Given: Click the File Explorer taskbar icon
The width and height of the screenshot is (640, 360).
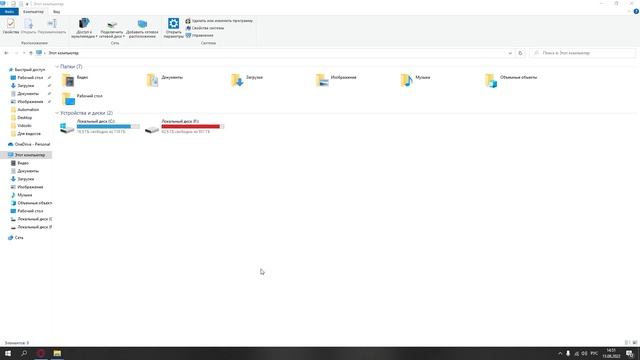Looking at the screenshot, I should (57, 353).
